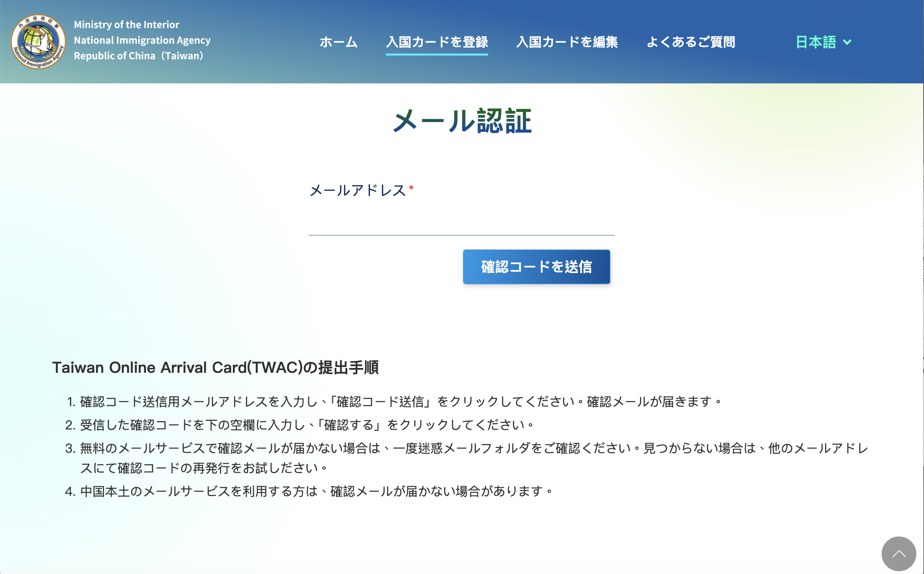Click the TWAC の提出手順 section heading
Screen dimensions: 924x574
click(215, 368)
